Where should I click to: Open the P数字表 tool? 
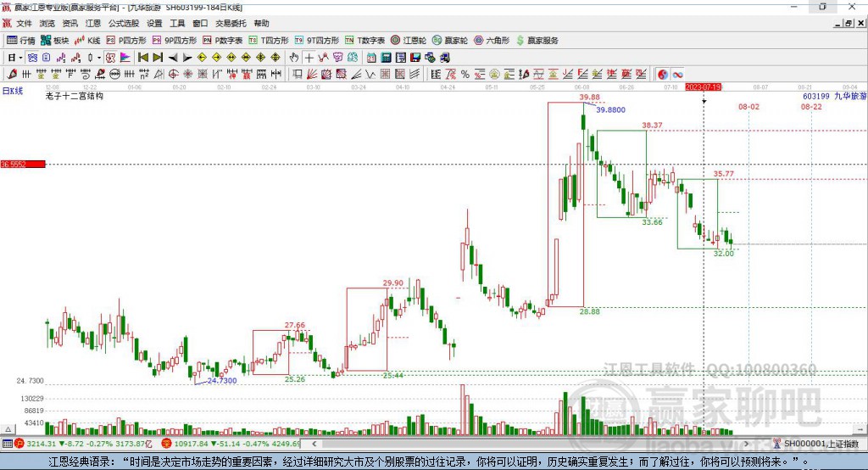tap(223, 41)
